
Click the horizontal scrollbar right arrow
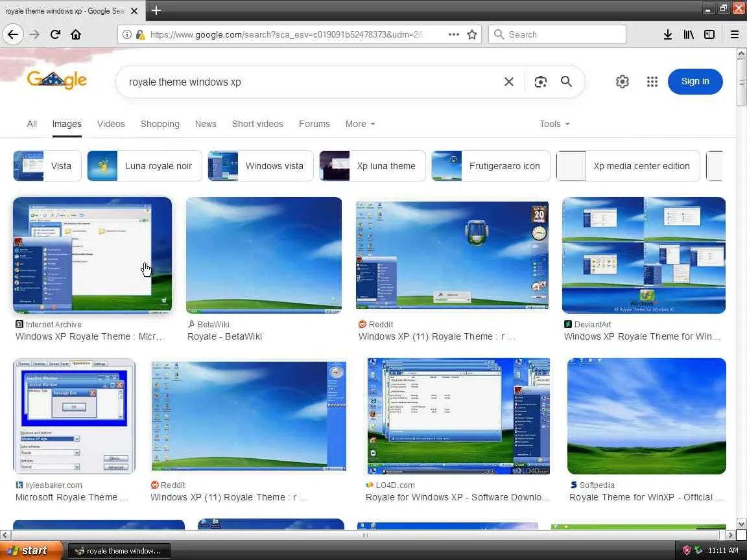[730, 535]
